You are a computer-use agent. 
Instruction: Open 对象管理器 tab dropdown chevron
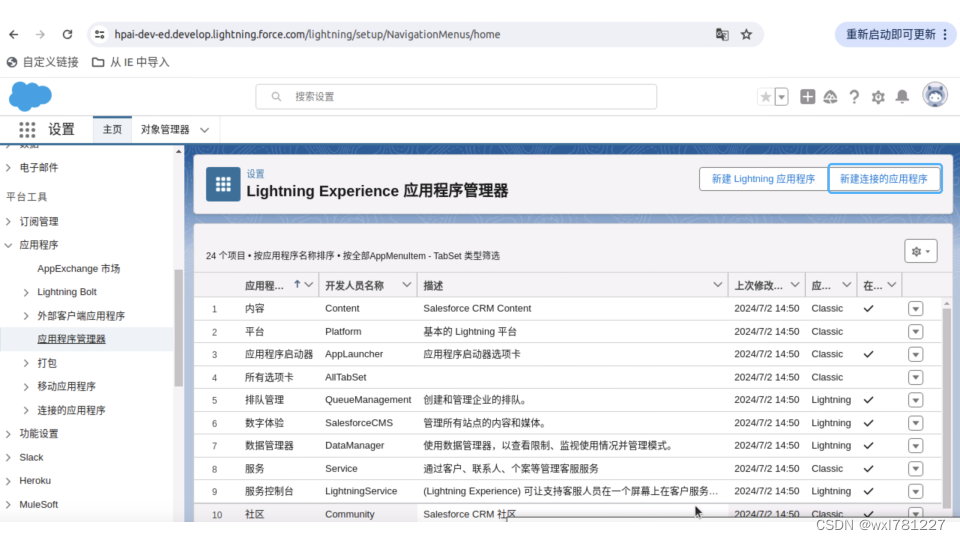pos(204,130)
